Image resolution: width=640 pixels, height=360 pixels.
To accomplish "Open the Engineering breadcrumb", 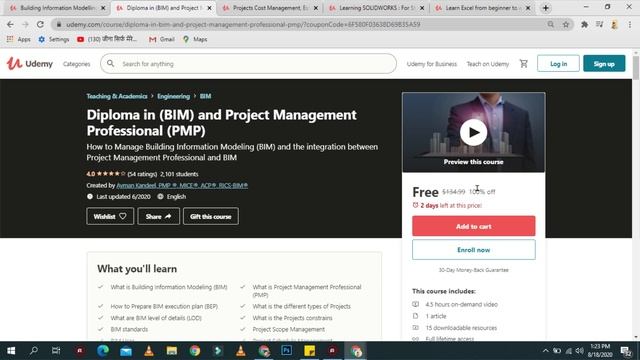I will [173, 96].
